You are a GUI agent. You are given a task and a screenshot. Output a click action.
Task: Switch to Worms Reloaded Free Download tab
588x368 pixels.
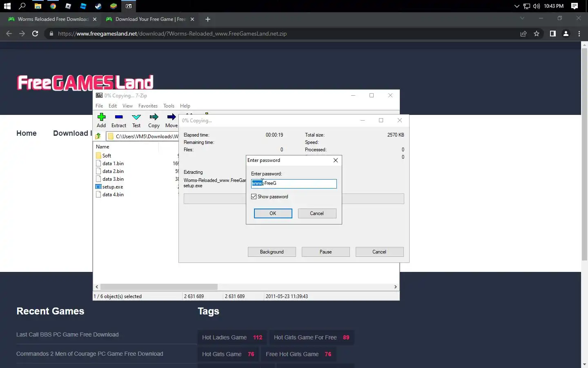pos(53,19)
